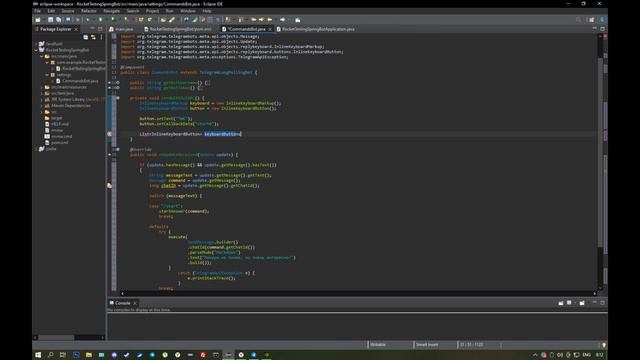640x360 pixels.
Task: Open Package Explorer view menu (three dots)
Action: pyautogui.click(x=101, y=37)
